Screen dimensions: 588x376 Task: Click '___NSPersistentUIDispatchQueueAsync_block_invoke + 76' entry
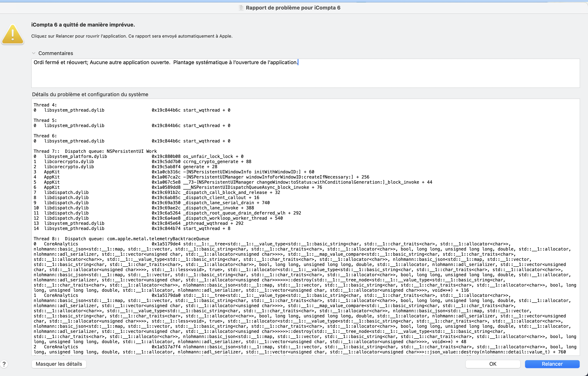(252, 187)
